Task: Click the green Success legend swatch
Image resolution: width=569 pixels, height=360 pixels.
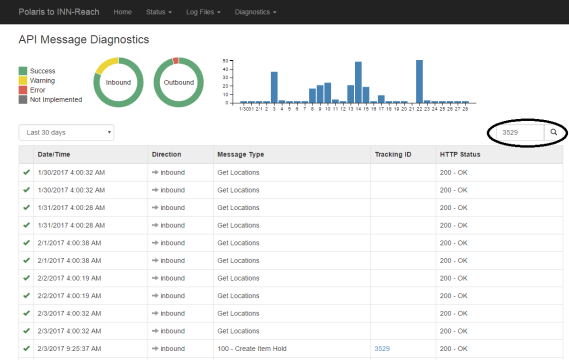Action: point(23,71)
